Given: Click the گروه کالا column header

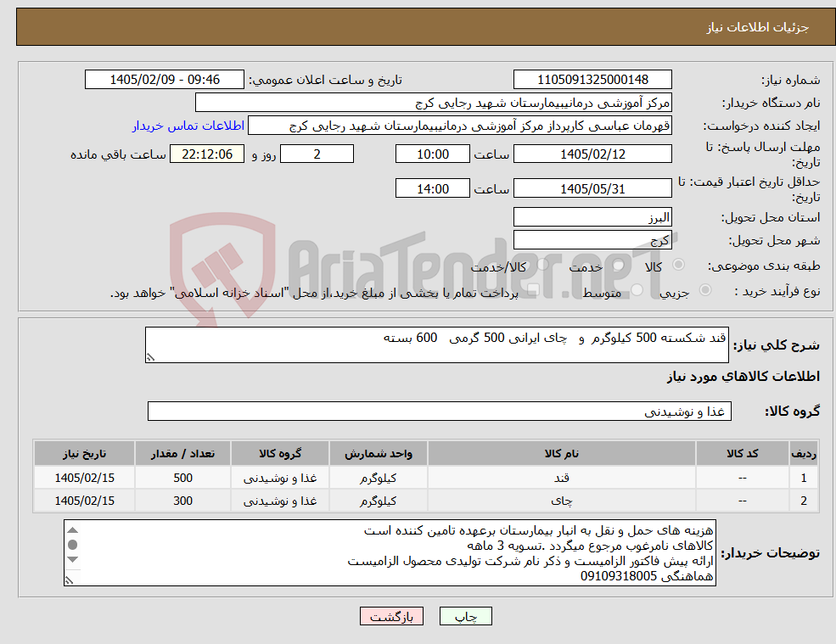Looking at the screenshot, I should pyautogui.click(x=280, y=453).
